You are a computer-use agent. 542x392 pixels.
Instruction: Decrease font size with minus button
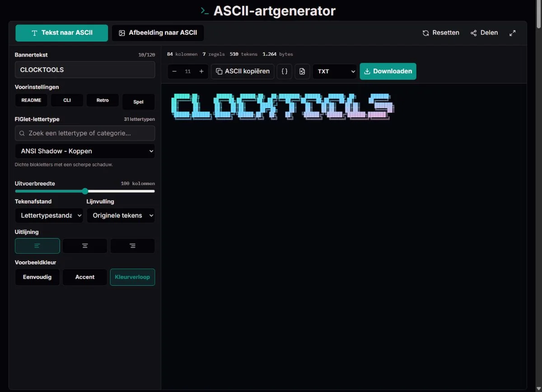click(x=174, y=71)
